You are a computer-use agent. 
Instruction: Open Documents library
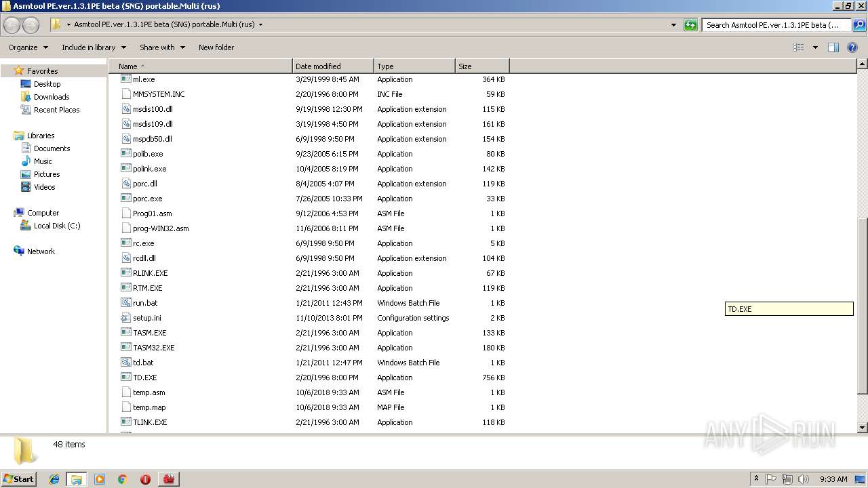pos(52,148)
